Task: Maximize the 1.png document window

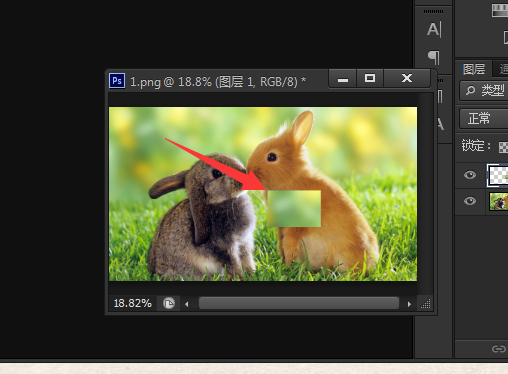Action: (x=370, y=79)
